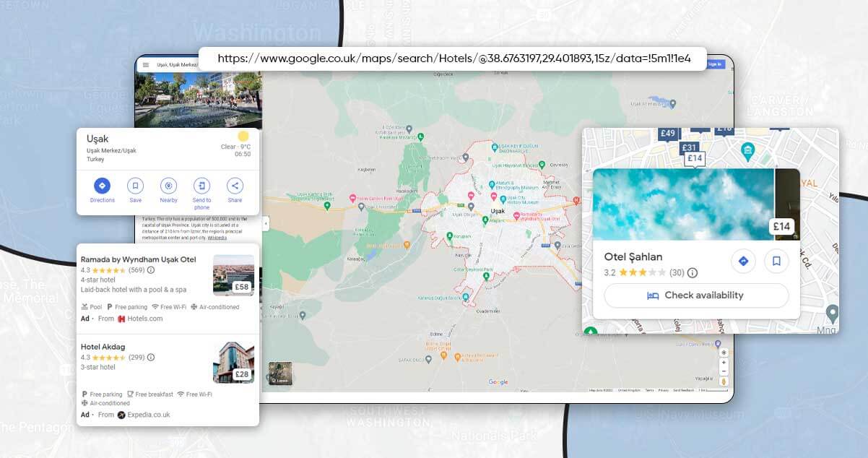The image size is (868, 458).
Task: Zoom out with the minus map control
Action: (x=724, y=371)
